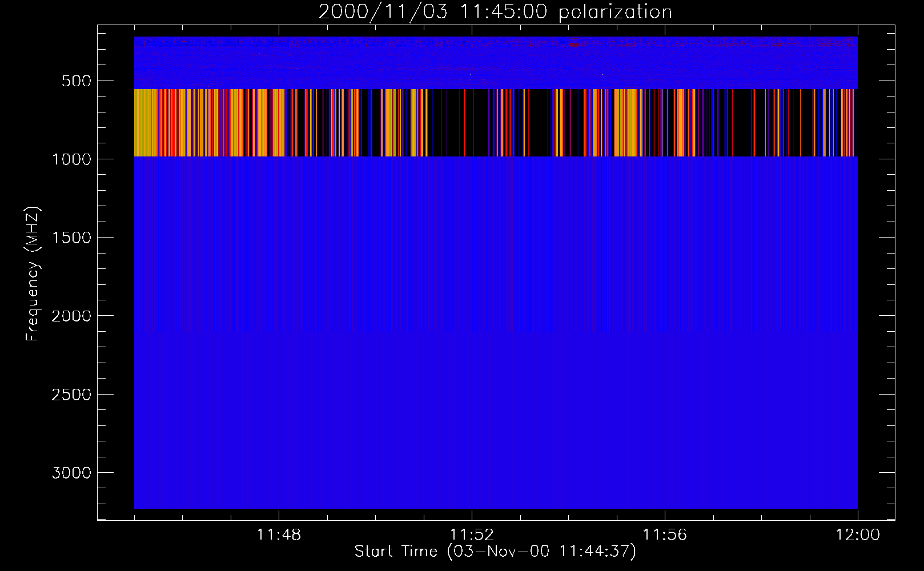Click the 2000 frequency tick label

point(71,316)
